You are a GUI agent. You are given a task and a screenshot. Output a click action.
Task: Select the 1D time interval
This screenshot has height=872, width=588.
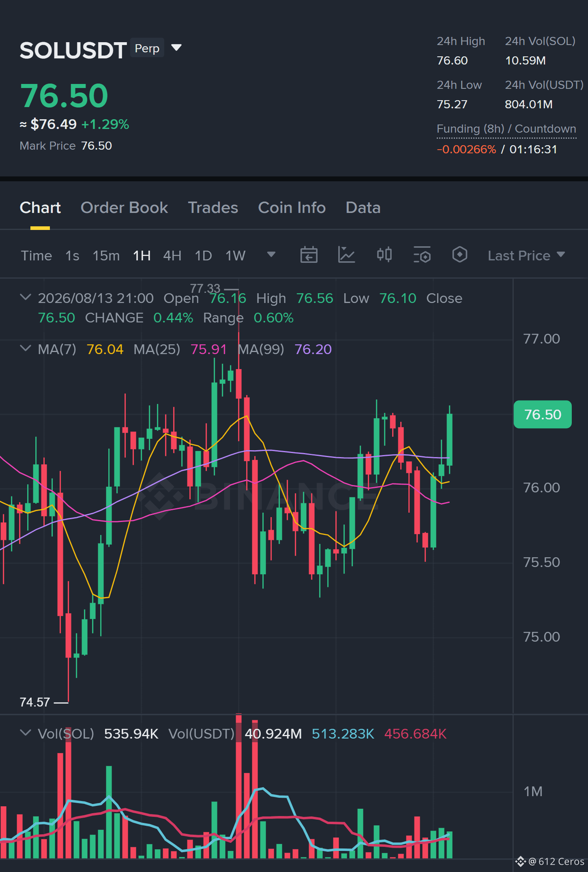pos(204,256)
